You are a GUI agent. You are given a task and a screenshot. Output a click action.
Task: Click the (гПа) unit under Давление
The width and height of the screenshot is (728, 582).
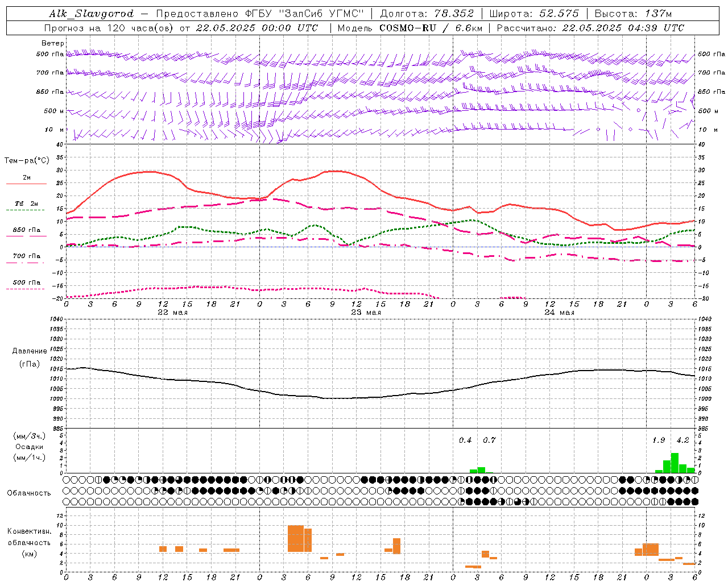tap(30, 364)
